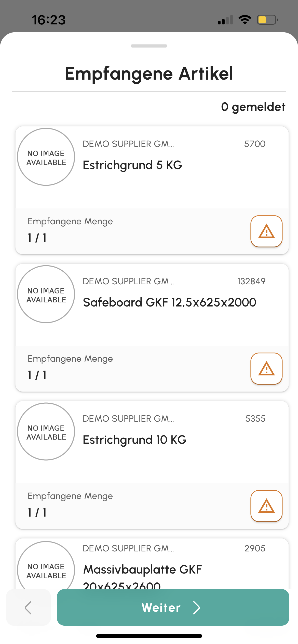The height and width of the screenshot is (644, 298).
Task: Tap the Weiter button
Action: coord(173,607)
